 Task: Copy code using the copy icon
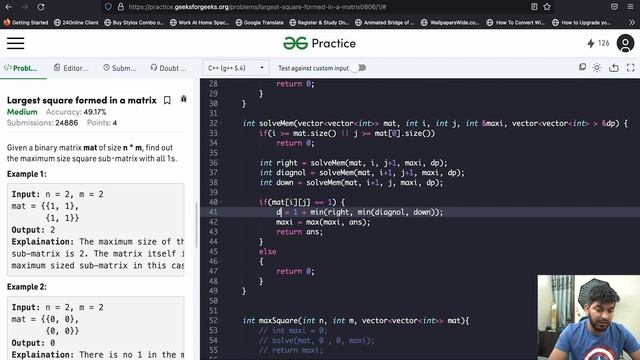pos(582,67)
